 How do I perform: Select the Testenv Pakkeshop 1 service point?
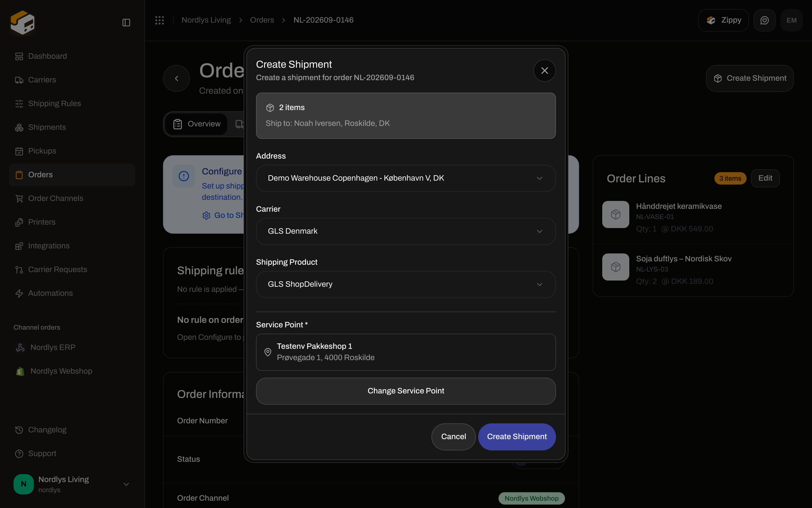point(406,352)
